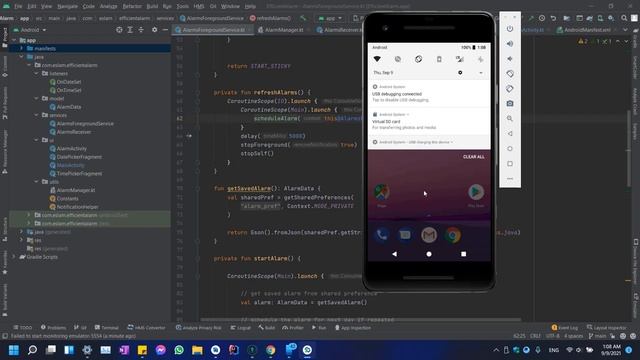Tap the USB debugging connected notification
This screenshot has height=360, width=640.
429,94
